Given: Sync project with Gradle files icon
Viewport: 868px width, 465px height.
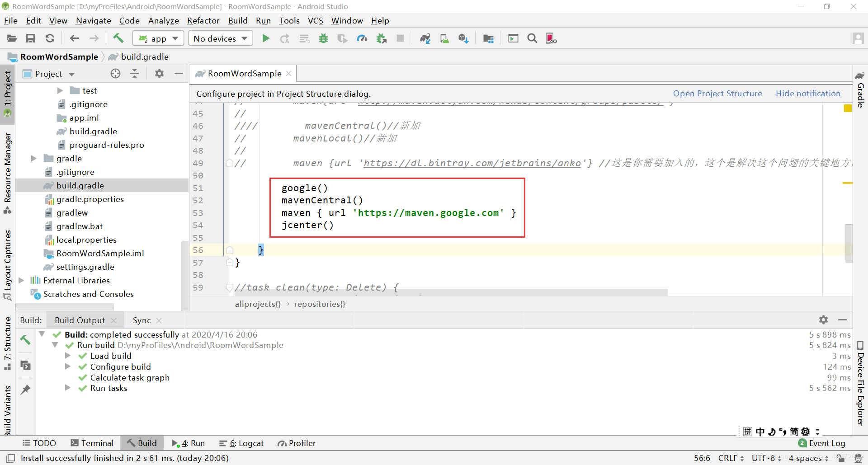Looking at the screenshot, I should pyautogui.click(x=425, y=38).
